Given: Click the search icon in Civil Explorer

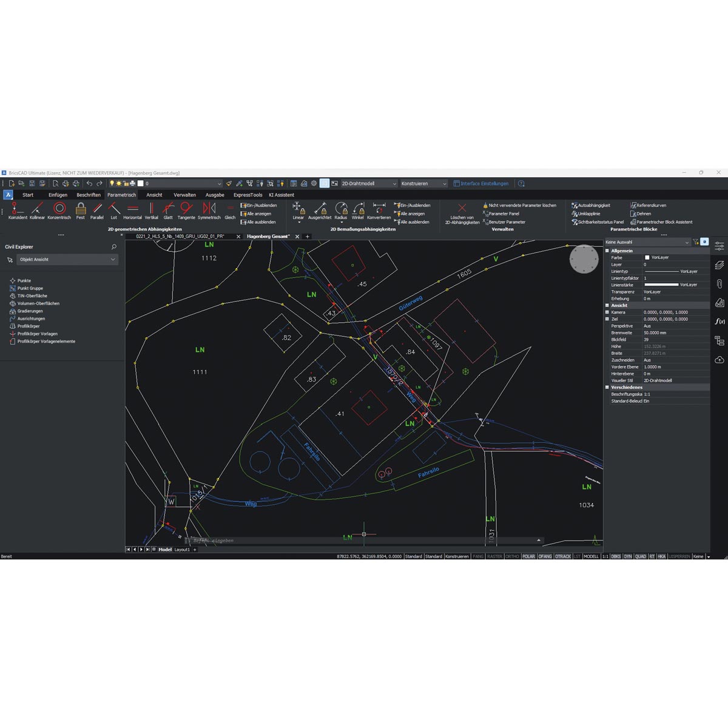Looking at the screenshot, I should pos(113,247).
